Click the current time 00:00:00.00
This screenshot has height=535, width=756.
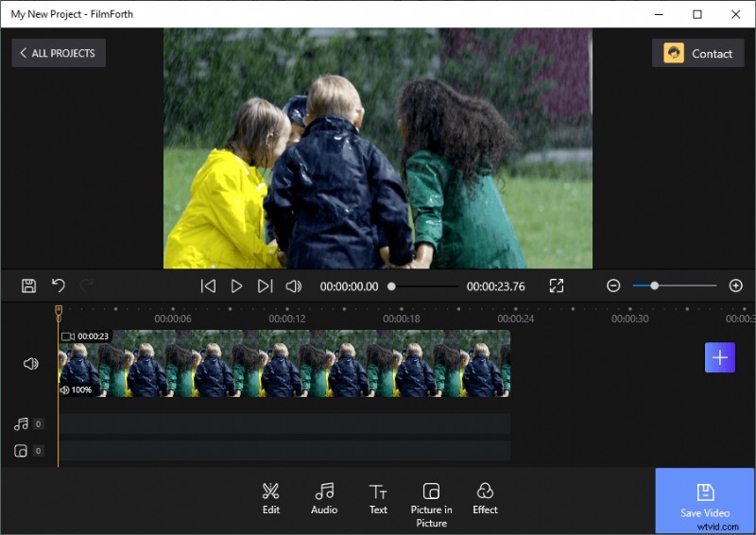[349, 286]
